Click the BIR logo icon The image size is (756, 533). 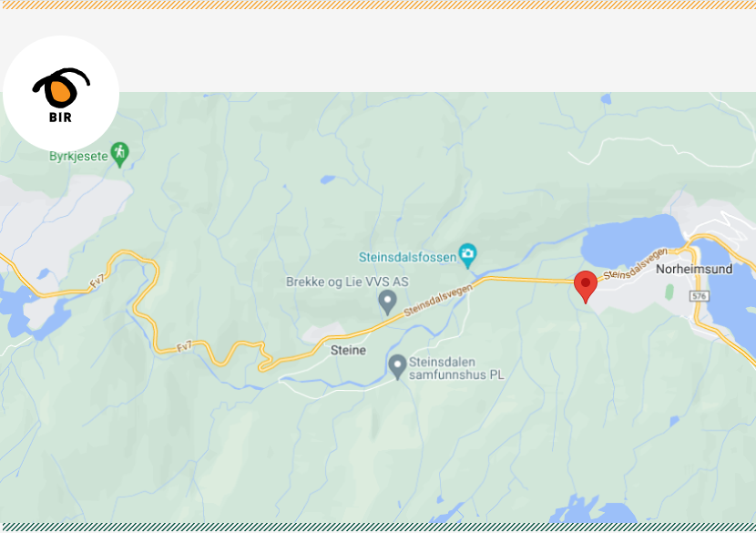pyautogui.click(x=61, y=94)
